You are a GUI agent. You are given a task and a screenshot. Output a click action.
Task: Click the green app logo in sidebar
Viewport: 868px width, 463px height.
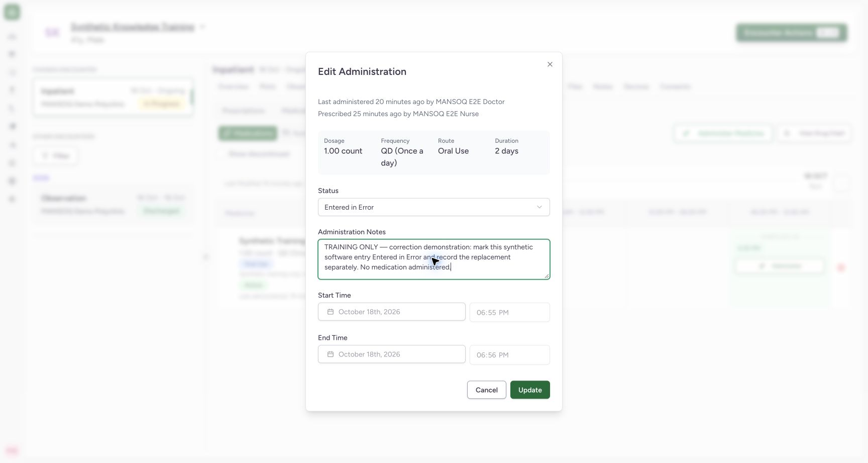pos(12,12)
